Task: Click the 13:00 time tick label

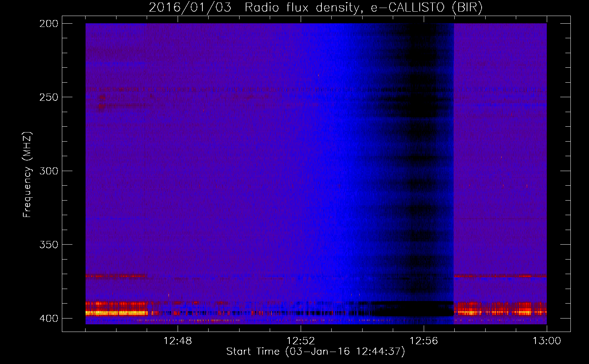Action: point(547,341)
